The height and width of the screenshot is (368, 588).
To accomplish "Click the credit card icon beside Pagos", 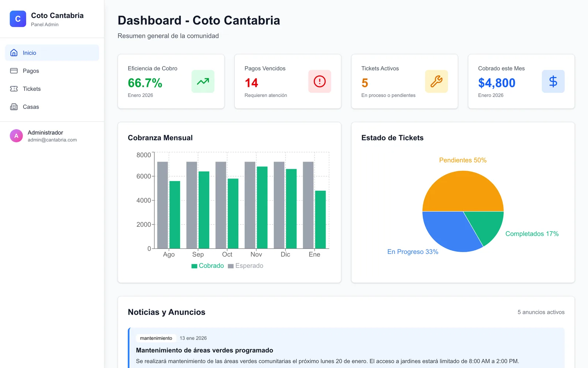I will (14, 71).
